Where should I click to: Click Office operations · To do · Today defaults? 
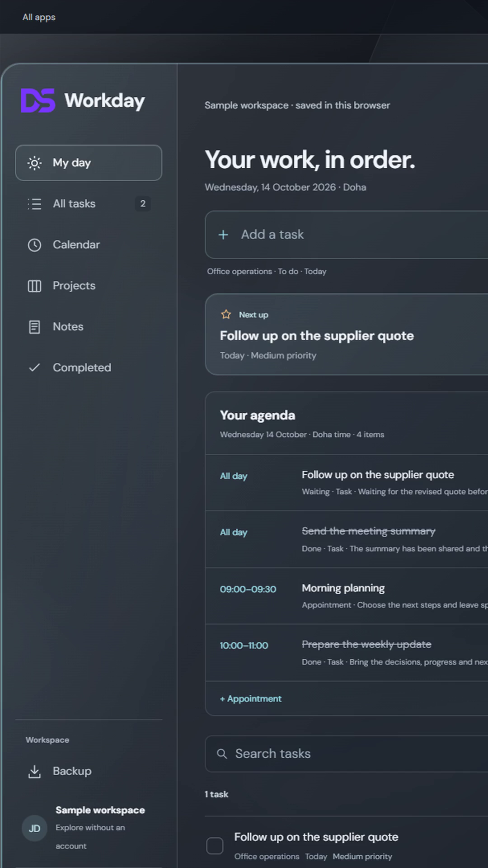(x=267, y=271)
